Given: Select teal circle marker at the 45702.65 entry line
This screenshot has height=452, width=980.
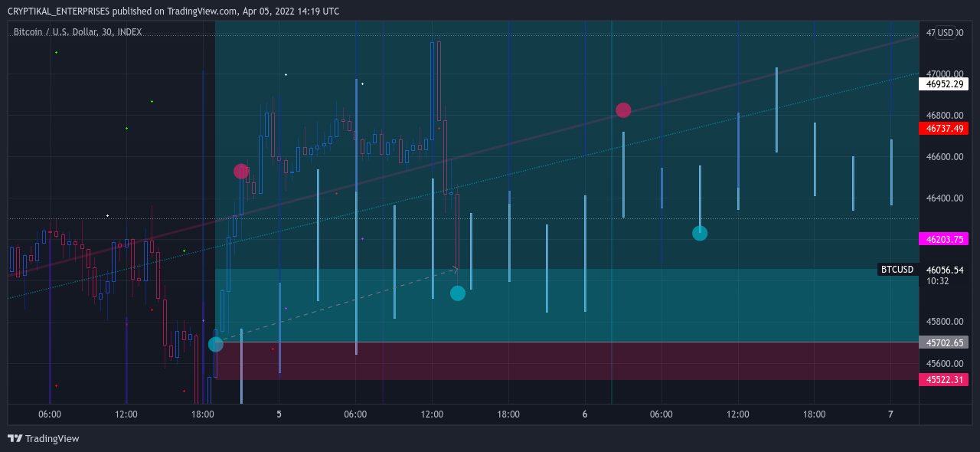Looking at the screenshot, I should pos(216,344).
